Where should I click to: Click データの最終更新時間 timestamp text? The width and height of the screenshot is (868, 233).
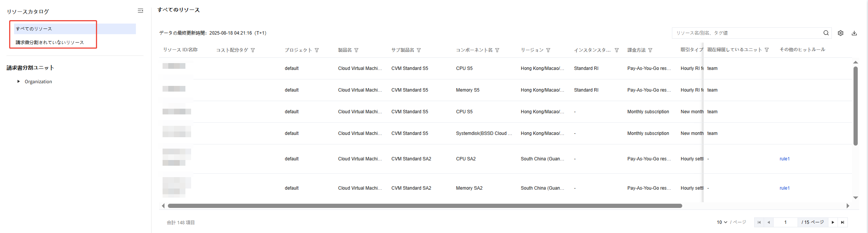212,33
